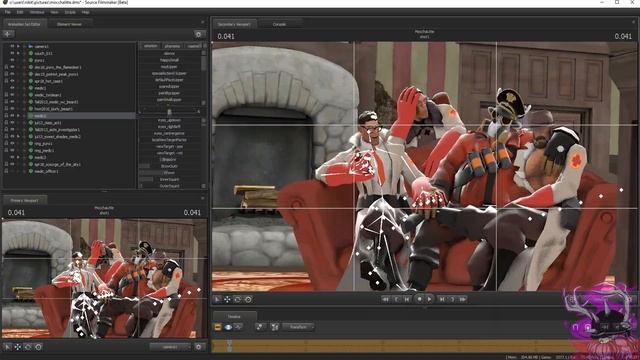Screen dimensions: 640x360
Task: Expand the medic3 tree node
Action: pyautogui.click(x=18, y=157)
